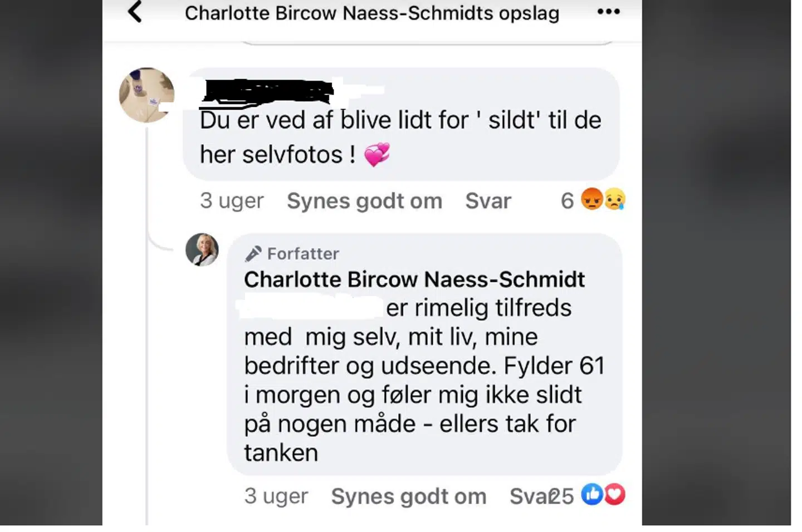Click the angry reaction emoji on the comment
The width and height of the screenshot is (802, 532).
[x=592, y=199]
